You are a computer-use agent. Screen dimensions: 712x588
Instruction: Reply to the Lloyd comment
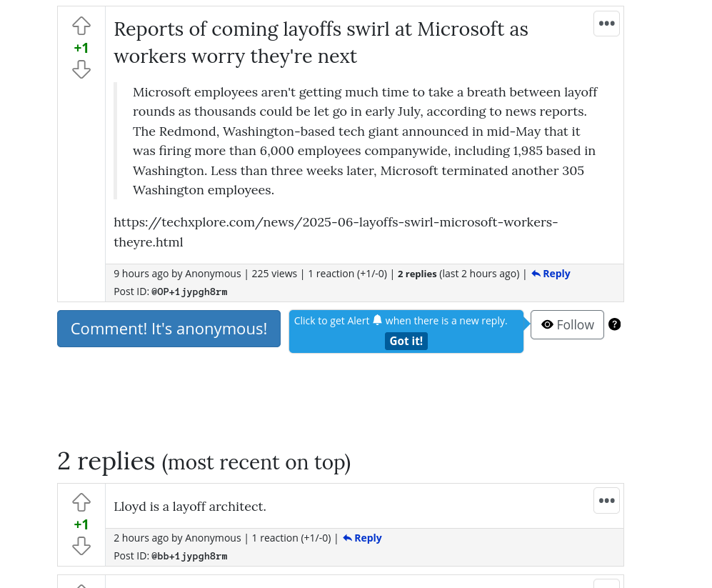362,538
